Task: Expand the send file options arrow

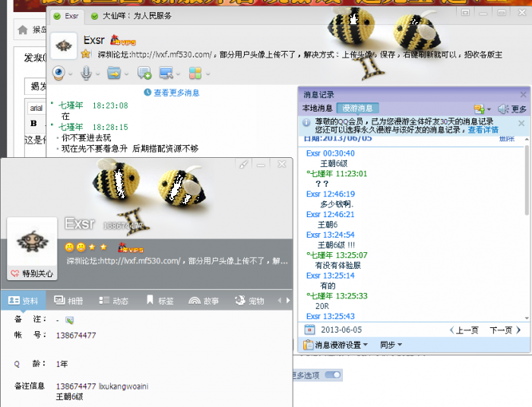Action: pyautogui.click(x=126, y=74)
